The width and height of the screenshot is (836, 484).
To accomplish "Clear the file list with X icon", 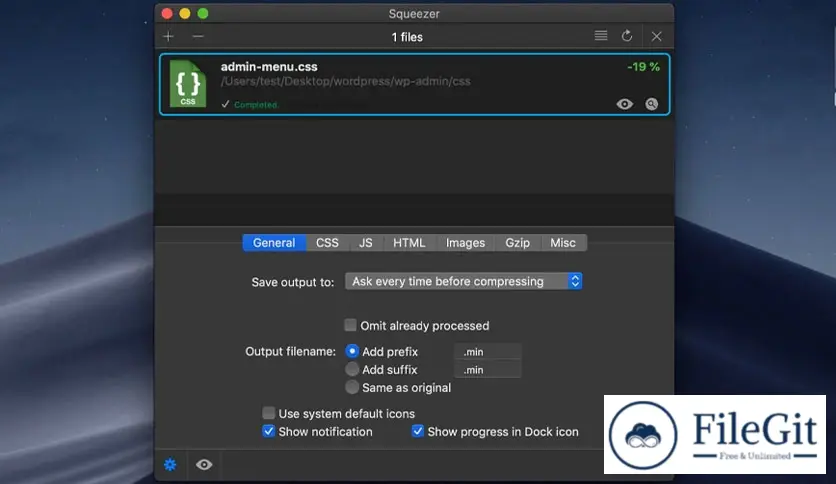I will 656,36.
